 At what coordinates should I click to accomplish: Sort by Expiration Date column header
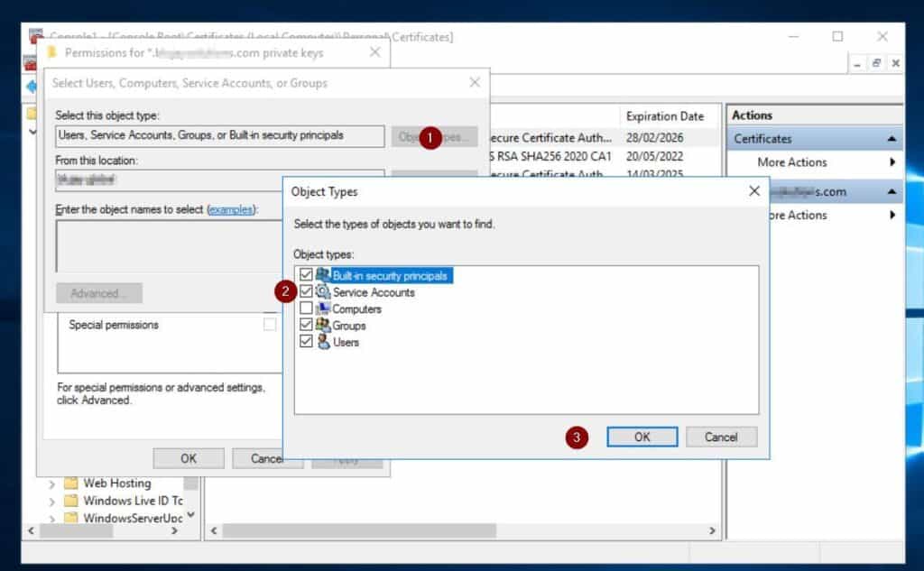point(665,116)
